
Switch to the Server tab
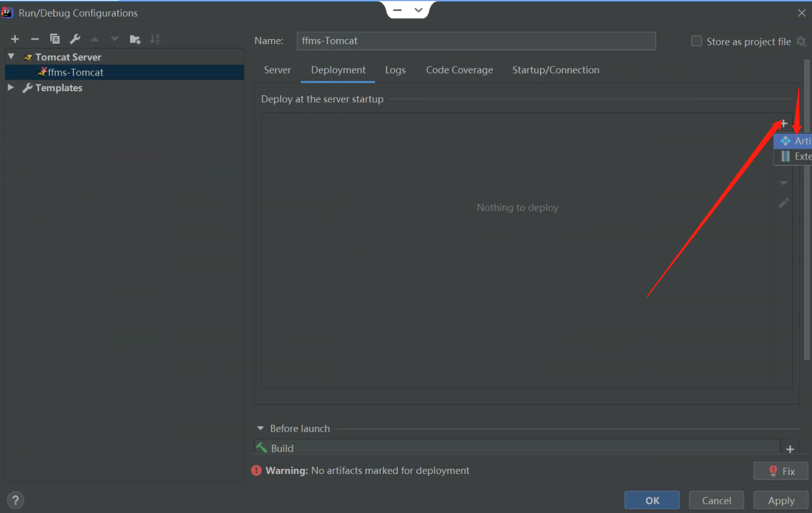pos(278,70)
